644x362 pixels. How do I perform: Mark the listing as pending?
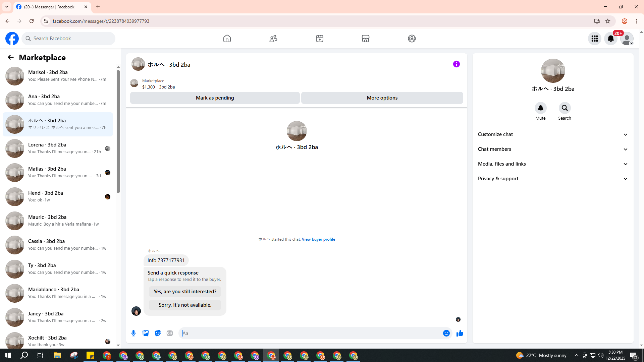[x=215, y=98]
